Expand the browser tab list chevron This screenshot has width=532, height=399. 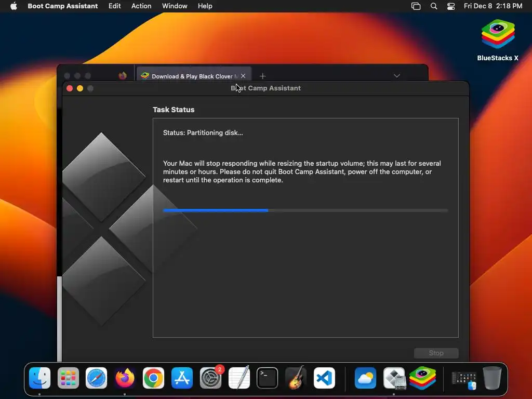[x=397, y=76]
